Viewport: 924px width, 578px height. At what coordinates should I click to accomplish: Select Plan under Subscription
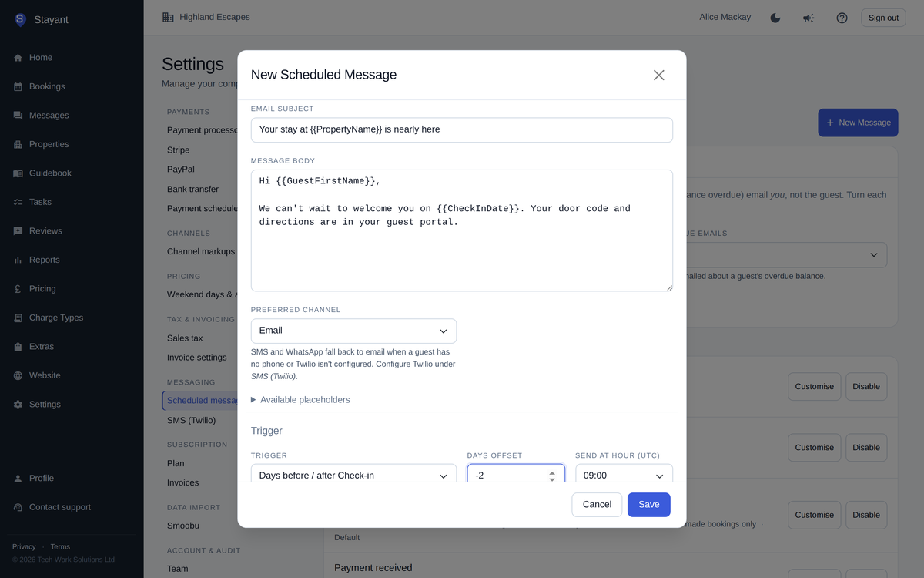[176, 464]
